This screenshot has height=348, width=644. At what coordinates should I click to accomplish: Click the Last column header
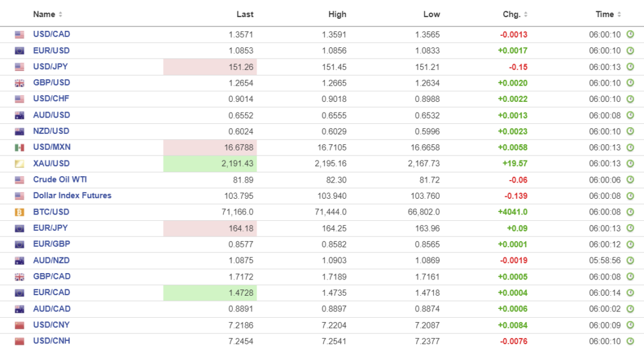[245, 14]
